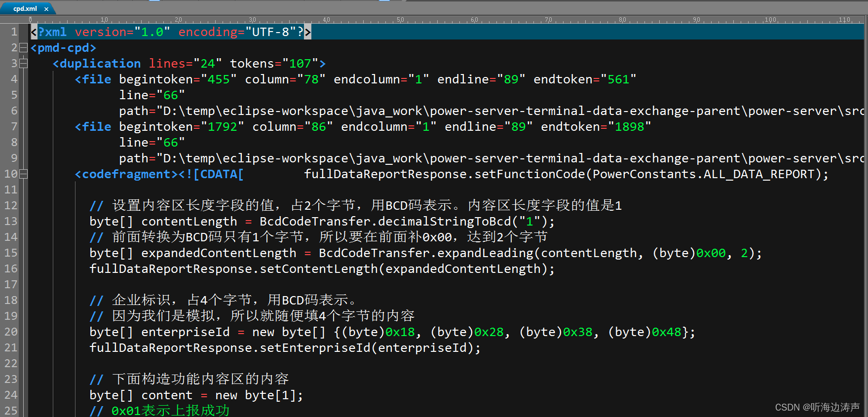Click column="78" attribute
The width and height of the screenshot is (868, 417).
click(285, 79)
